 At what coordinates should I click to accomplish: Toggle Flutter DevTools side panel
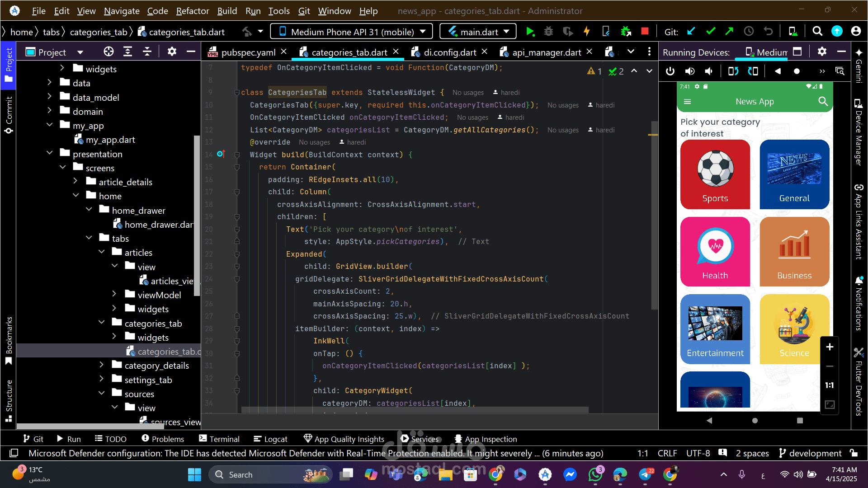click(859, 381)
